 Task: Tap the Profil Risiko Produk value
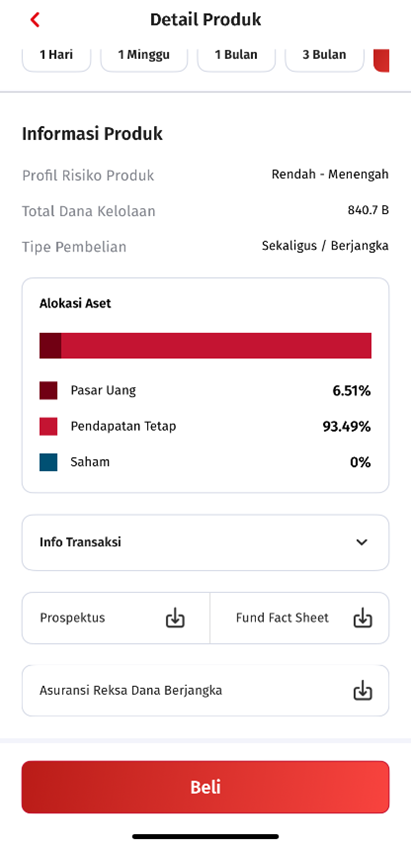point(330,174)
